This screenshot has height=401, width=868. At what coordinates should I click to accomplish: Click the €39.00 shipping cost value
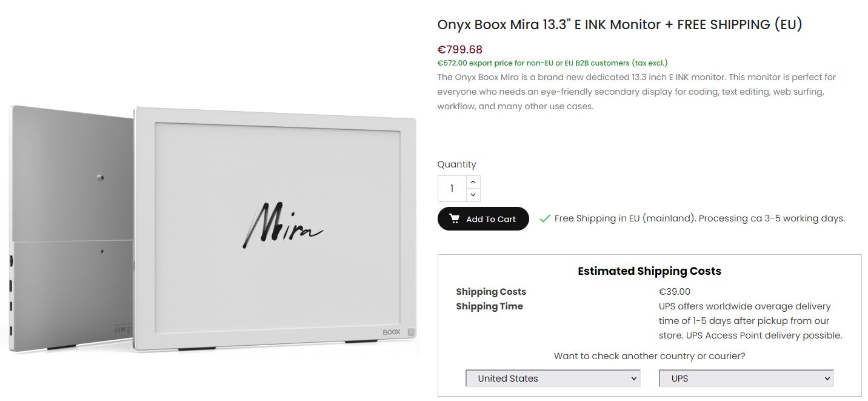point(675,292)
